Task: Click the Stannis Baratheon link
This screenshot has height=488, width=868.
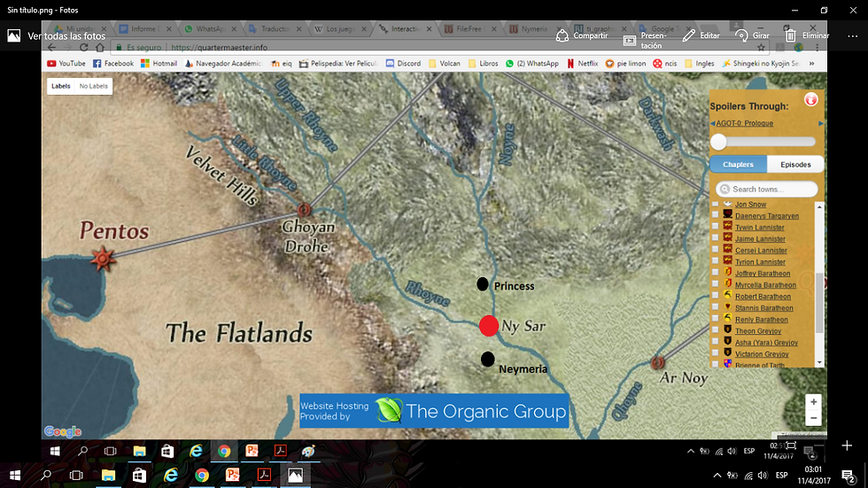Action: pos(763,308)
